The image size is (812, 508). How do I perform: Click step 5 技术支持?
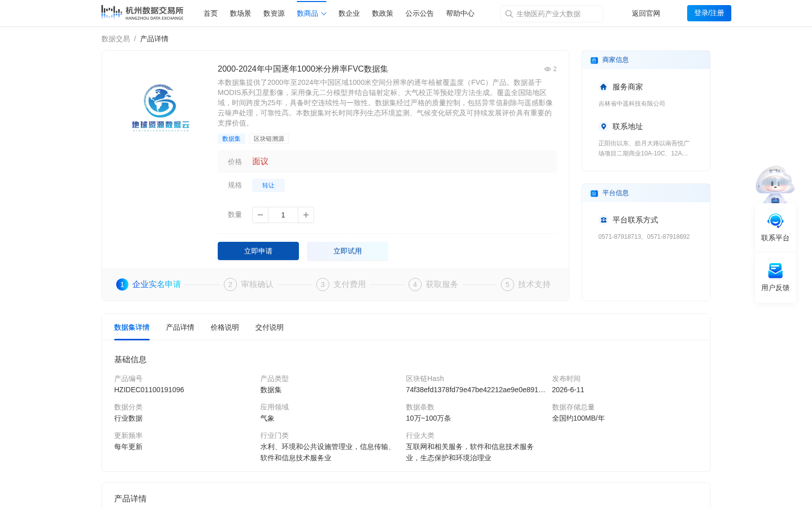pos(526,284)
